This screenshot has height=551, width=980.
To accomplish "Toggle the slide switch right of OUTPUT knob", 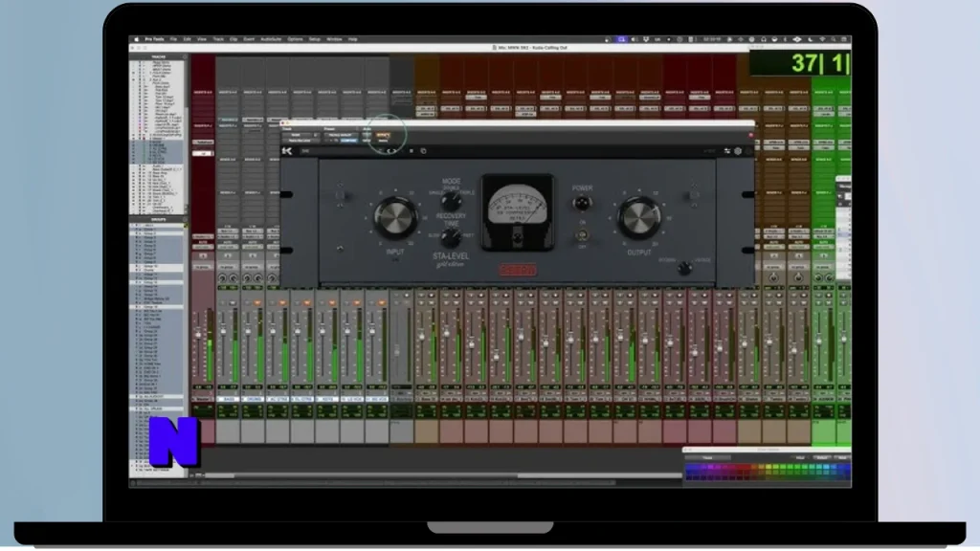I will [x=694, y=195].
